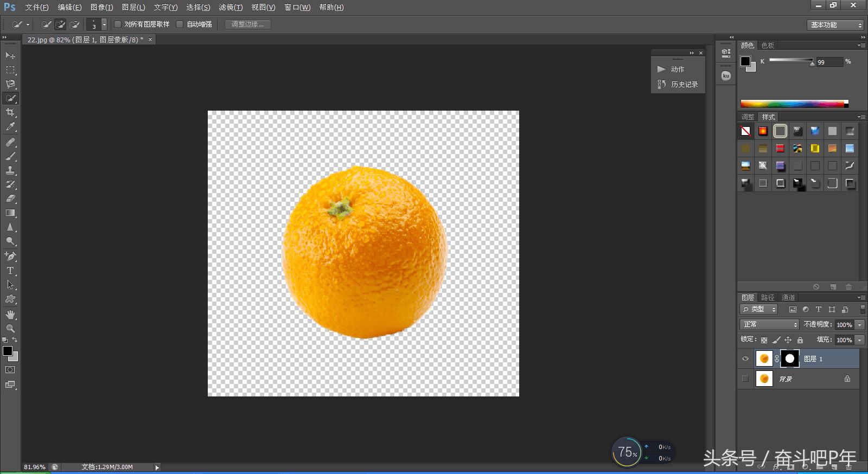Open the 滤镜(T) menu

[x=231, y=7]
